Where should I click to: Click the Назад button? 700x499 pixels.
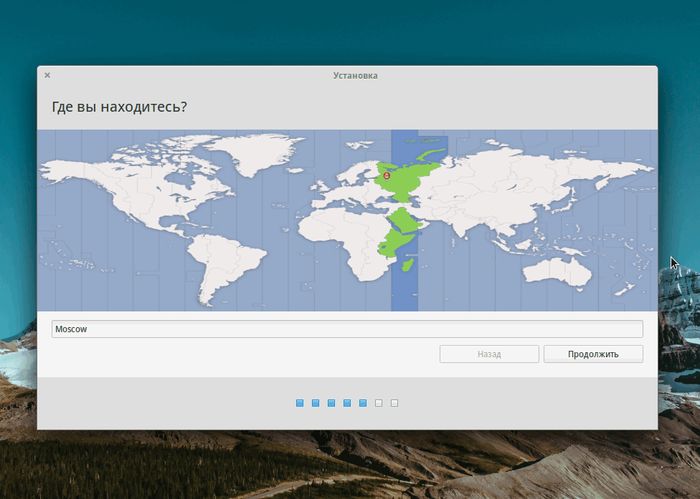pos(489,354)
